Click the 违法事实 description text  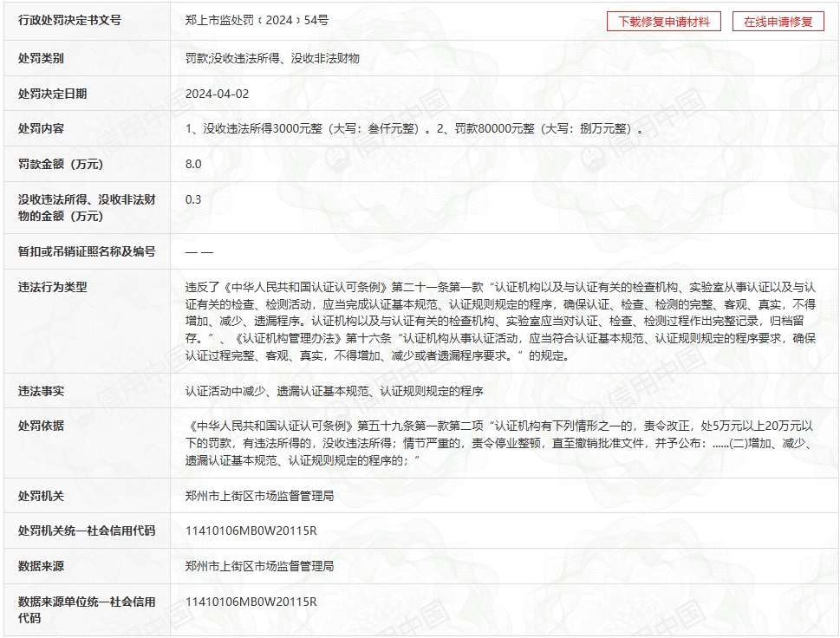click(x=334, y=391)
